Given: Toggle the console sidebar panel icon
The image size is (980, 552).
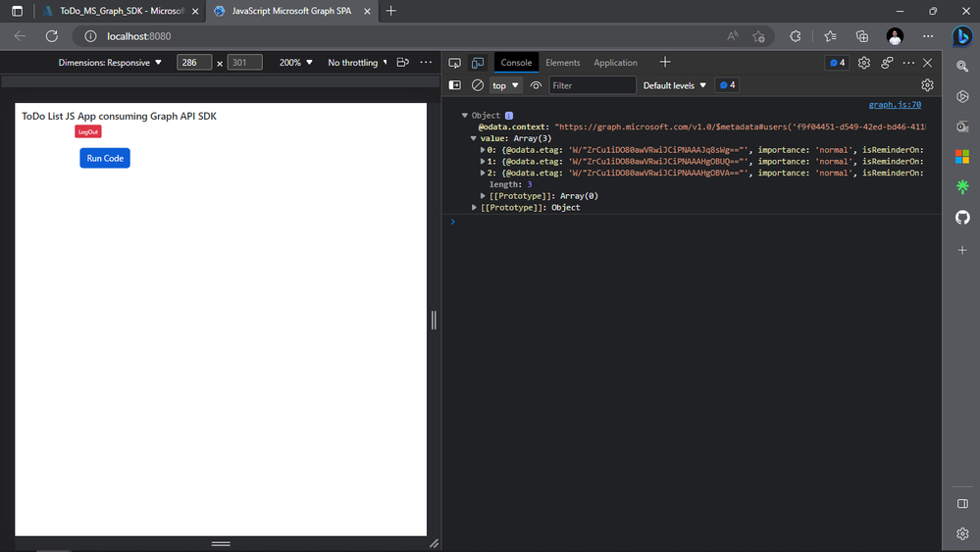Looking at the screenshot, I should pyautogui.click(x=455, y=85).
